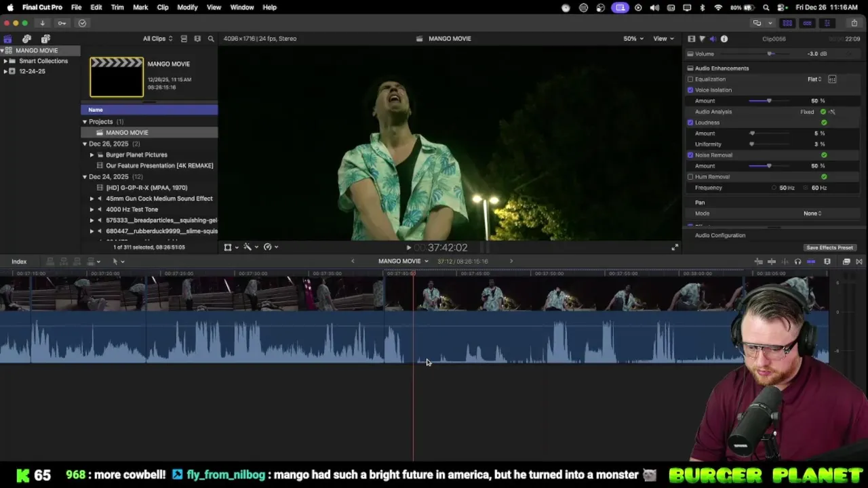
Task: Uncheck the Loudness checkbox
Action: pyautogui.click(x=690, y=123)
